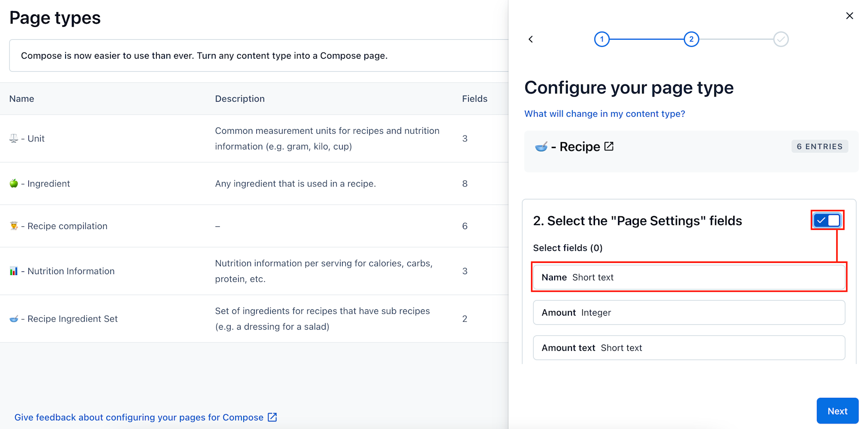The height and width of the screenshot is (429, 868).
Task: Click the Name column header
Action: [22, 99]
